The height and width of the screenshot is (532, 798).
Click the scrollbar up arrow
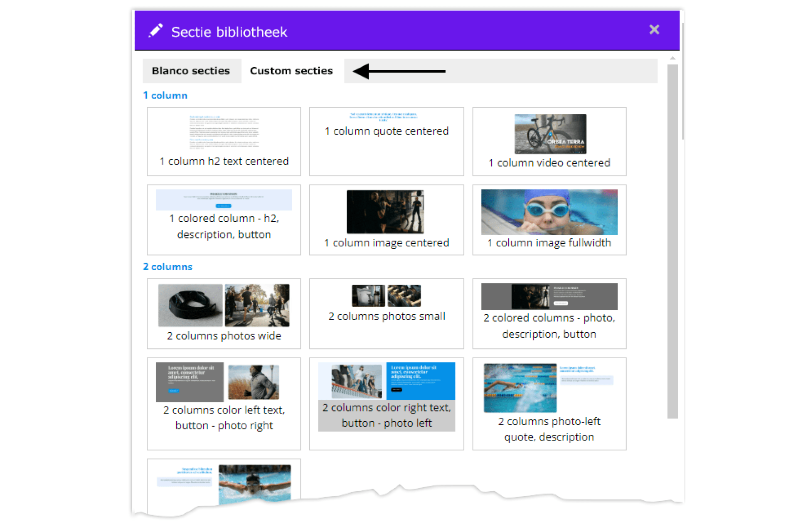point(672,58)
